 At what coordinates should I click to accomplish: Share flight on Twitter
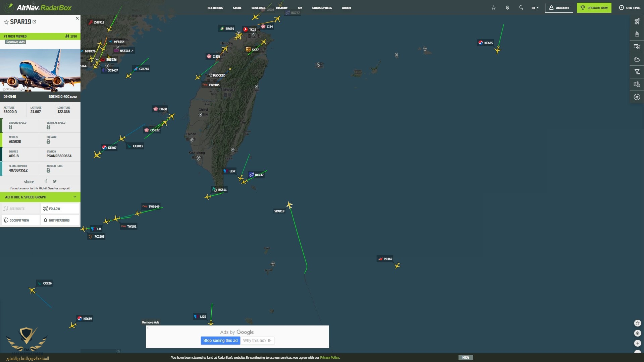click(55, 181)
